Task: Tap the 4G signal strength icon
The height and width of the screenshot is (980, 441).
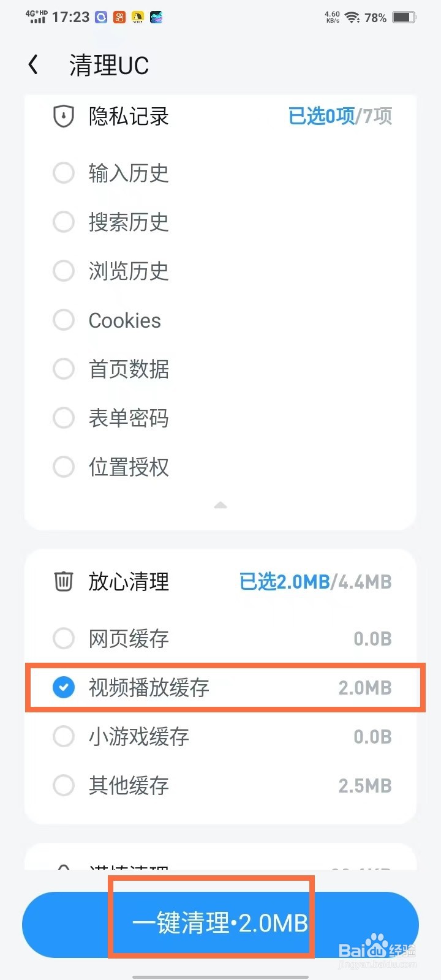Action: [37, 17]
